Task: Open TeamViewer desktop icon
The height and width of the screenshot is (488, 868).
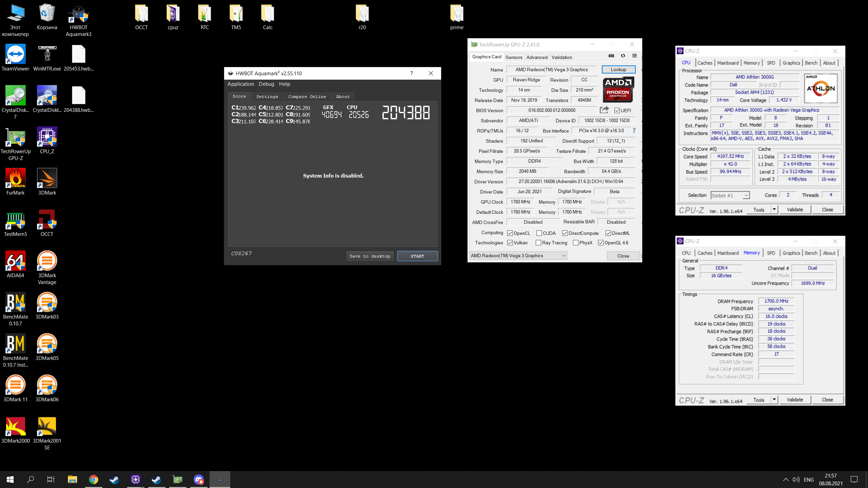Action: click(x=15, y=58)
